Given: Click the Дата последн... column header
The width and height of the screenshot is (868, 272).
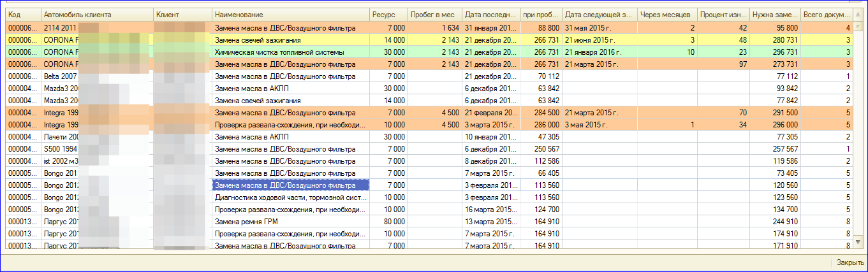Looking at the screenshot, I should [x=492, y=14].
